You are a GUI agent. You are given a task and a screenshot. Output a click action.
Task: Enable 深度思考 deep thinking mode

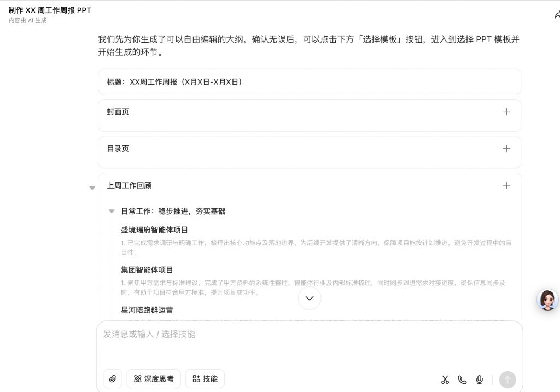(153, 378)
